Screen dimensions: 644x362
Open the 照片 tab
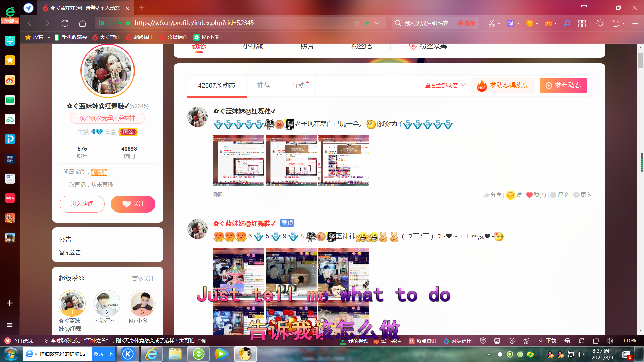[x=307, y=46]
